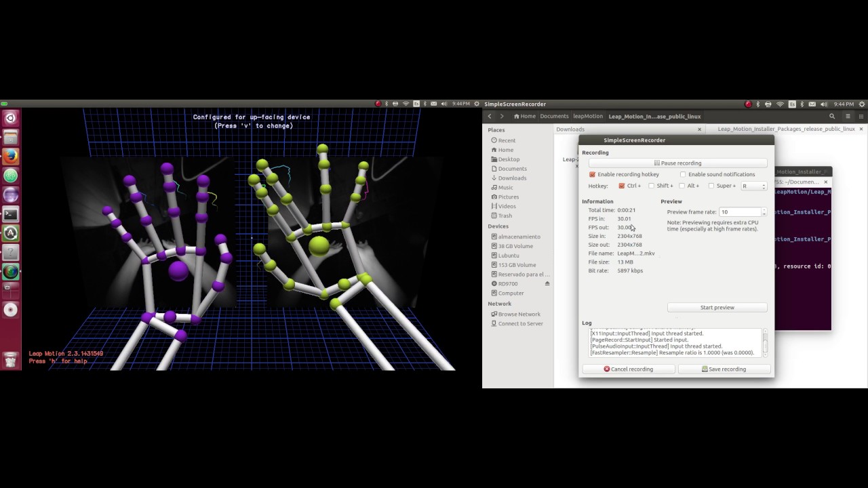The width and height of the screenshot is (868, 488).
Task: Click Start preview button
Action: 717,308
